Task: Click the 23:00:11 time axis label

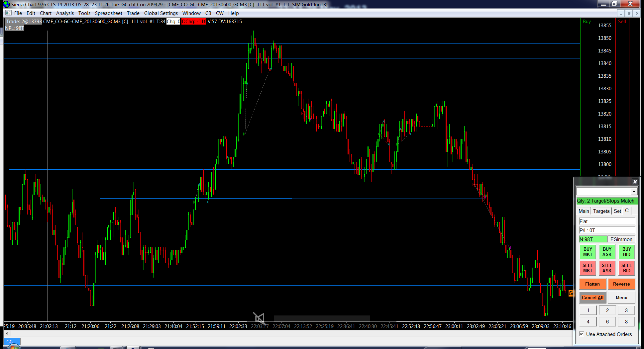Action: pyautogui.click(x=454, y=326)
